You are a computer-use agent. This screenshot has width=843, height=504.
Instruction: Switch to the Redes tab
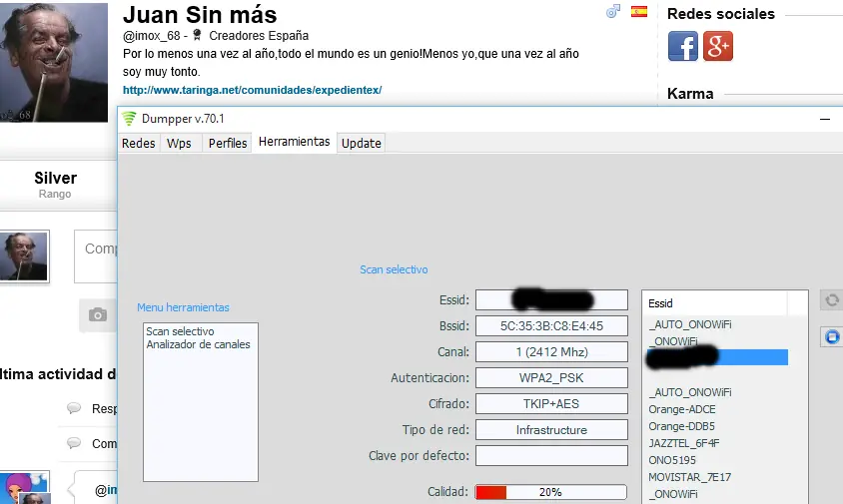(x=138, y=144)
